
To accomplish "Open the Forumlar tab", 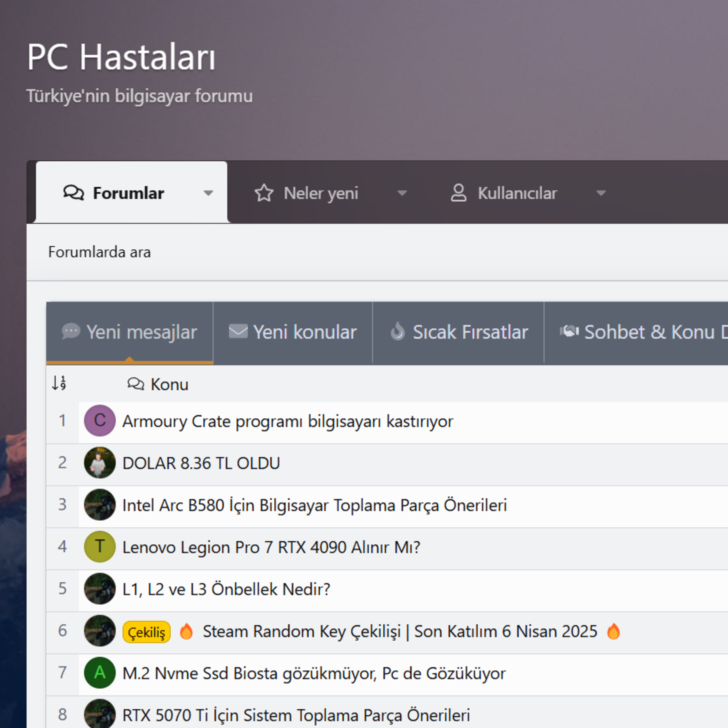I will [113, 193].
